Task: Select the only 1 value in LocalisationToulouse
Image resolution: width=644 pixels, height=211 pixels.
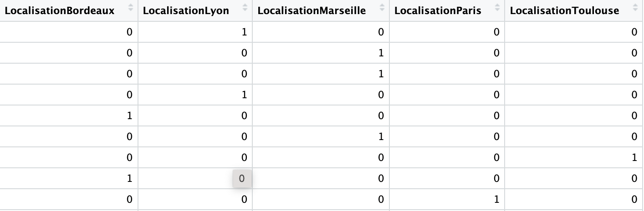Action: [x=634, y=157]
